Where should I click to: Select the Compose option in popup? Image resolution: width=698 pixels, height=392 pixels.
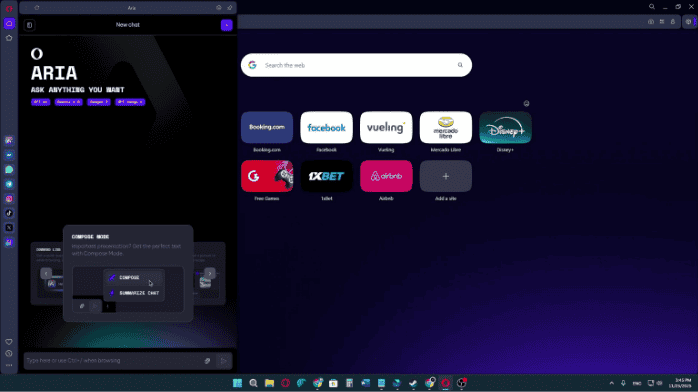point(134,278)
